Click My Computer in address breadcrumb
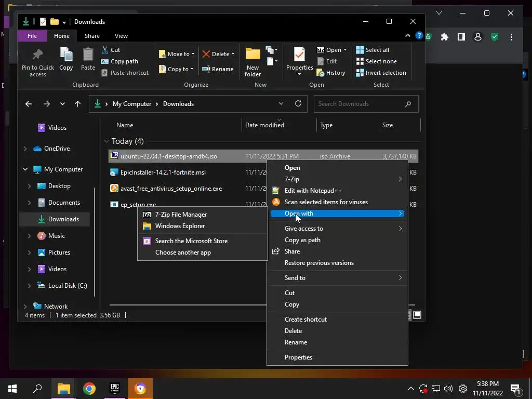The image size is (532, 399). [x=132, y=104]
